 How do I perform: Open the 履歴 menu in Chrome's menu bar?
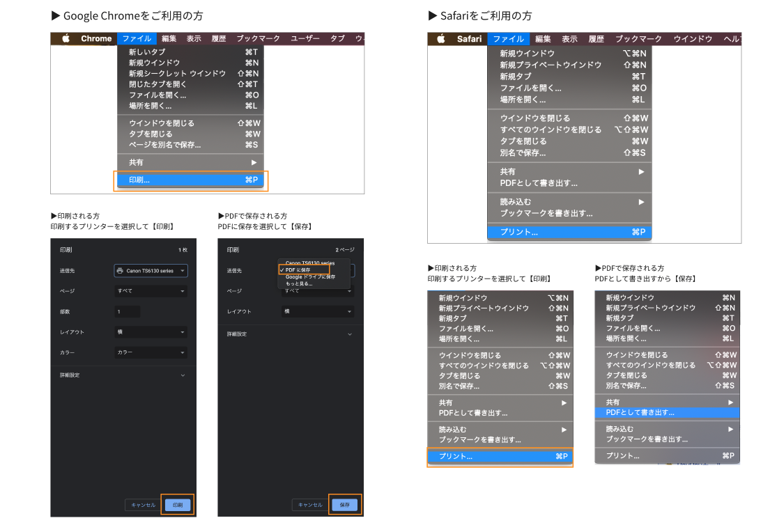(x=219, y=38)
